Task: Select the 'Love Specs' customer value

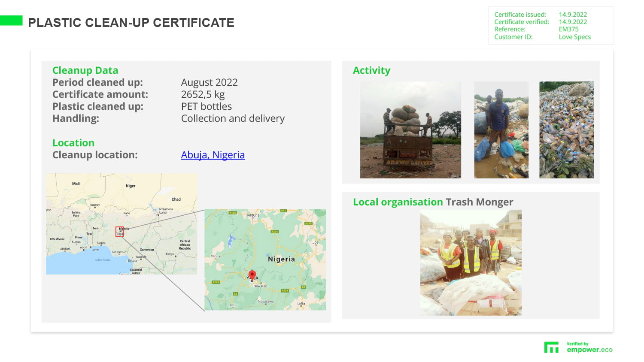Action: click(574, 37)
